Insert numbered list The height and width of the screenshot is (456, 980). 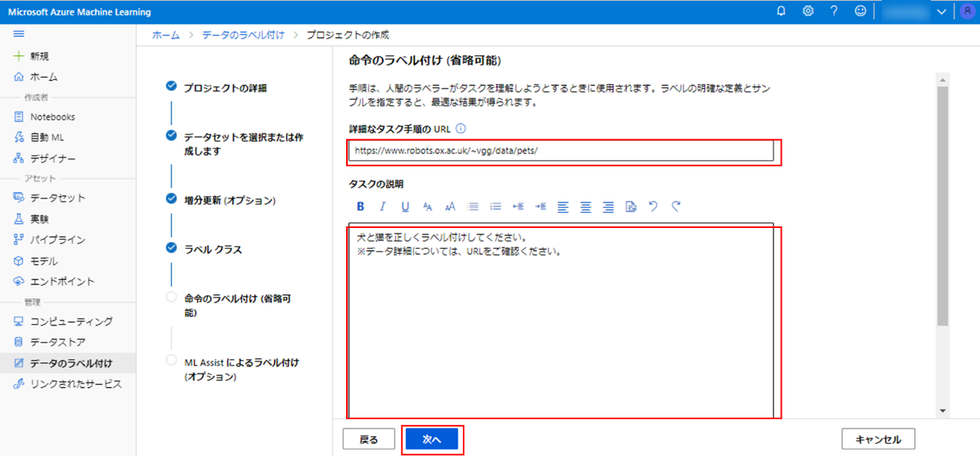[x=496, y=206]
